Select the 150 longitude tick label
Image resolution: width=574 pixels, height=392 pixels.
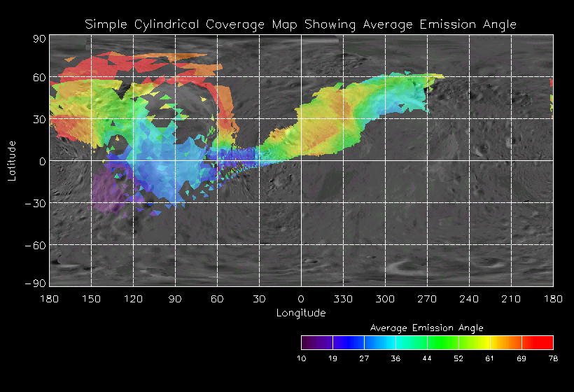point(91,299)
